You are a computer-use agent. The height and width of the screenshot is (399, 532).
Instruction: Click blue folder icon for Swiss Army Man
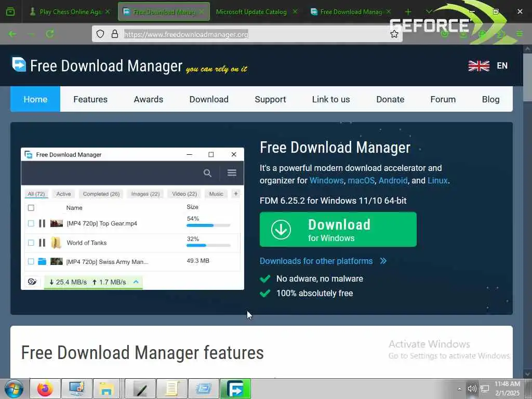(42, 261)
